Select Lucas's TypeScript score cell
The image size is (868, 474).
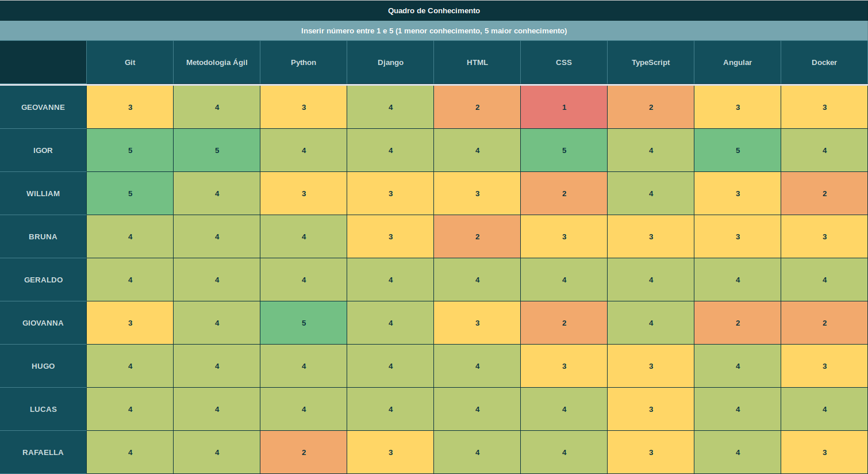tap(651, 409)
